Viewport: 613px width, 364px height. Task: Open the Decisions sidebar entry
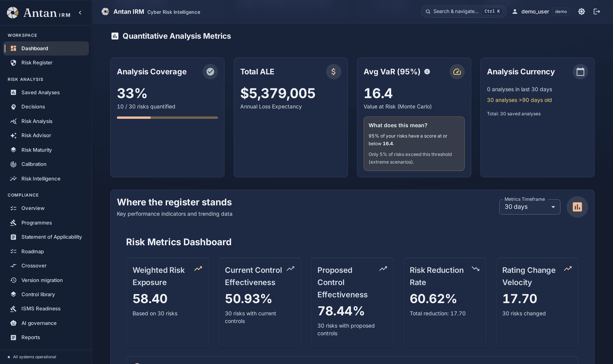[46, 107]
